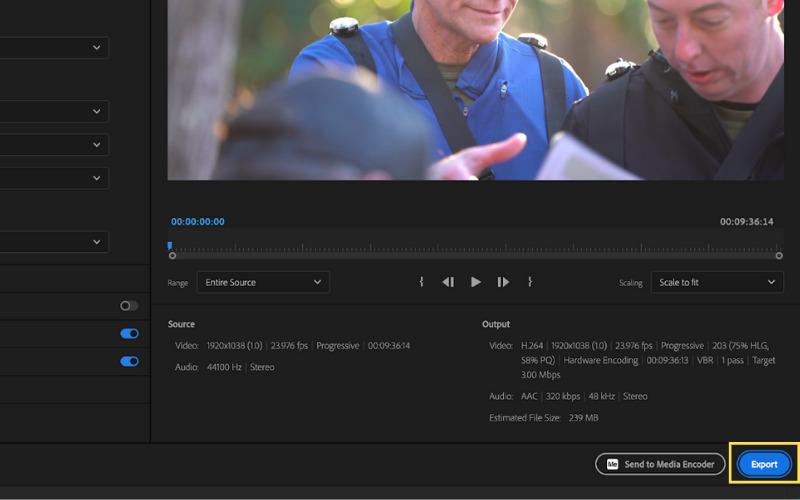Viewport: 800px width, 500px height.
Task: Step forward one frame in preview
Action: click(x=503, y=282)
